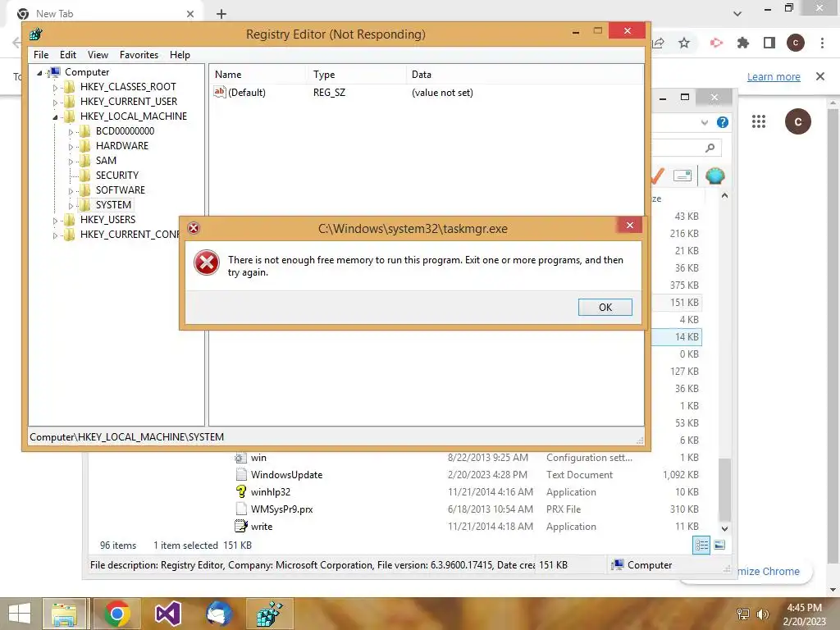
Task: Collapse HKEY_LOCAL_MACHINE in the registry tree
Action: (x=55, y=116)
